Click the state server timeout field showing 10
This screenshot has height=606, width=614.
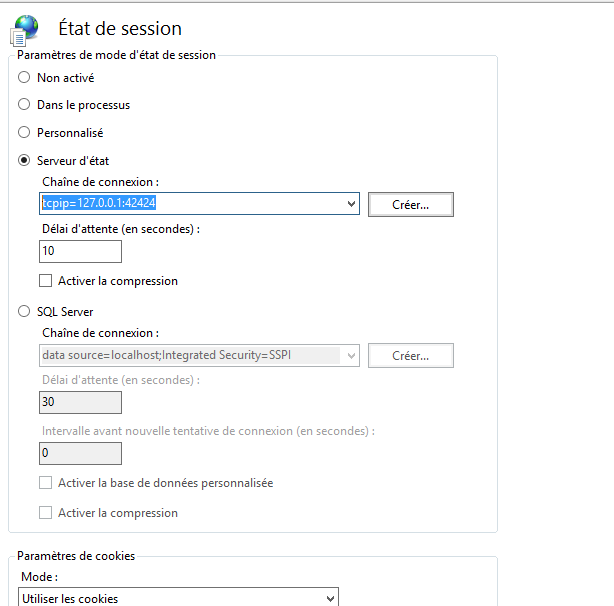pos(80,251)
